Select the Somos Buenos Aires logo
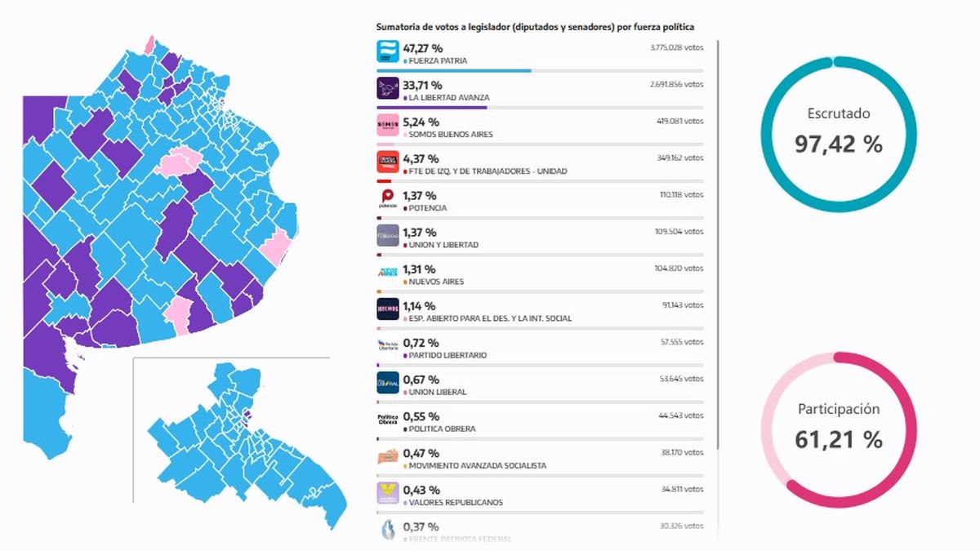980x551 pixels. coord(388,126)
